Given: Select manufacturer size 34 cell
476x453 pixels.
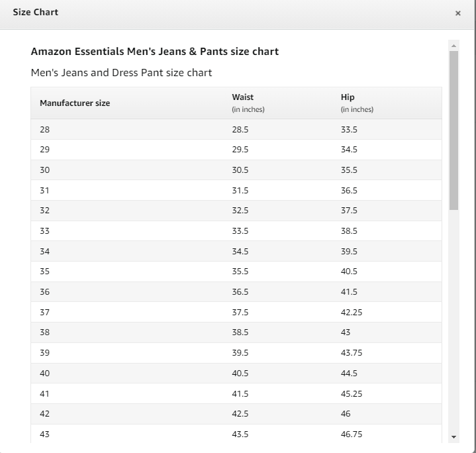Looking at the screenshot, I should click(44, 252).
